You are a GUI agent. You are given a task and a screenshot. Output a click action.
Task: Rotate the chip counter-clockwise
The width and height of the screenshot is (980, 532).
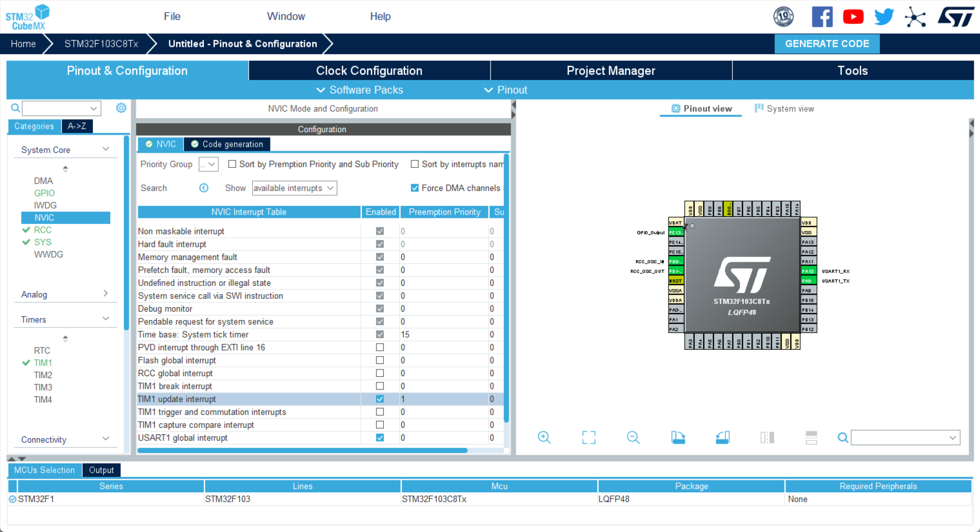click(723, 438)
